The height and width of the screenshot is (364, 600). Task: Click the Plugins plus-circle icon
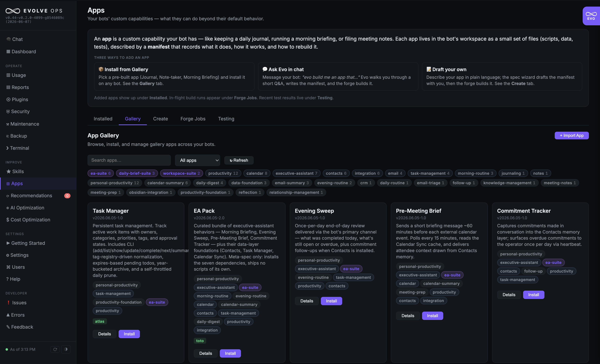pos(8,100)
